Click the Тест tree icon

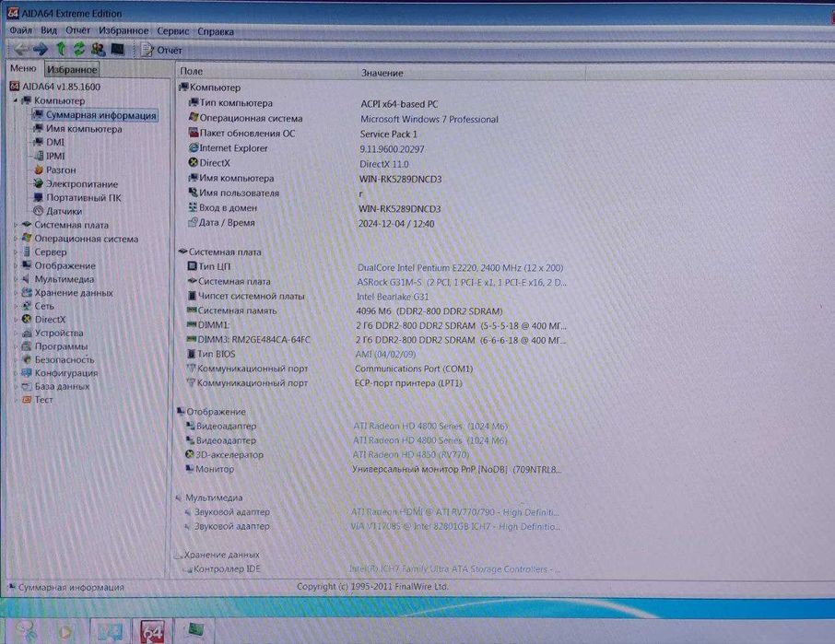click(27, 399)
